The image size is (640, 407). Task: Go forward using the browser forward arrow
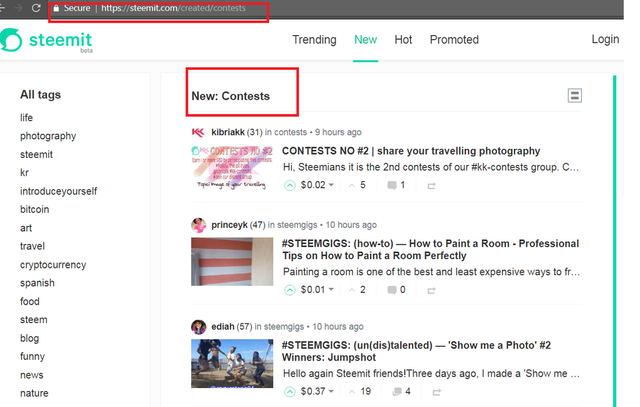18,8
